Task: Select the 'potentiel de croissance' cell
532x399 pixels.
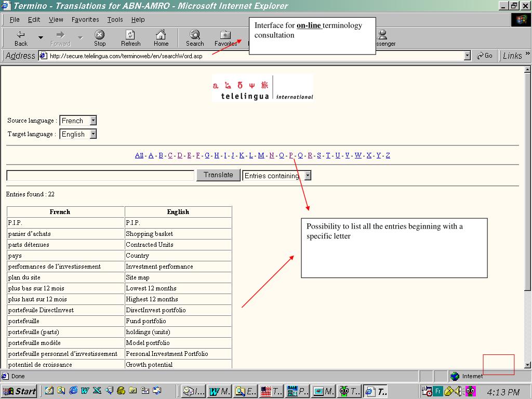Action: [x=65, y=364]
